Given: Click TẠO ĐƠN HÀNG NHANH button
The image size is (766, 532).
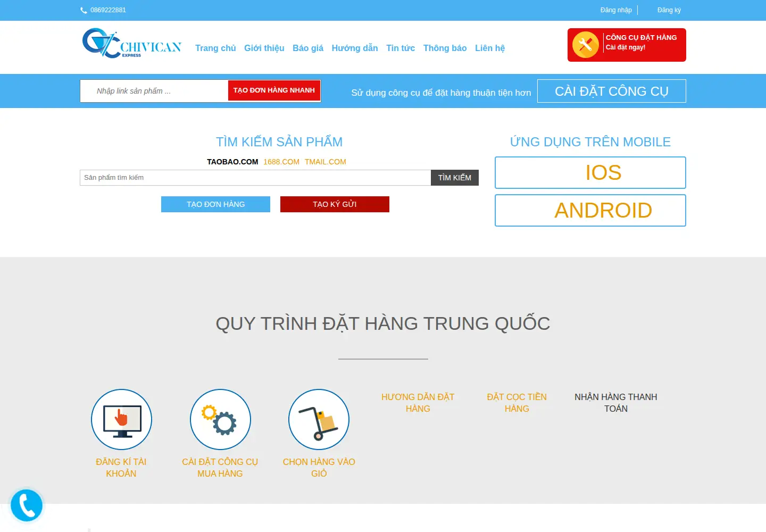Looking at the screenshot, I should tap(274, 90).
